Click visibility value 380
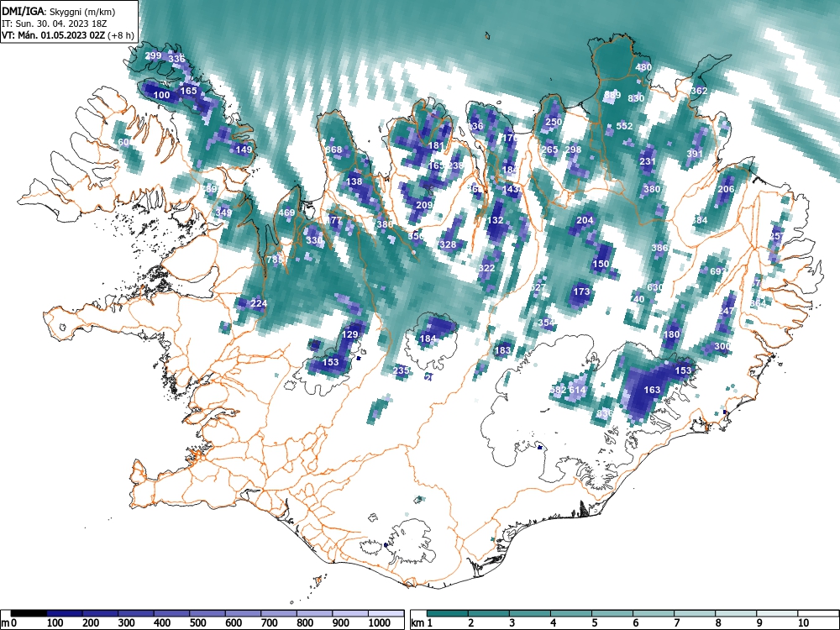This screenshot has width=840, height=630. (652, 189)
